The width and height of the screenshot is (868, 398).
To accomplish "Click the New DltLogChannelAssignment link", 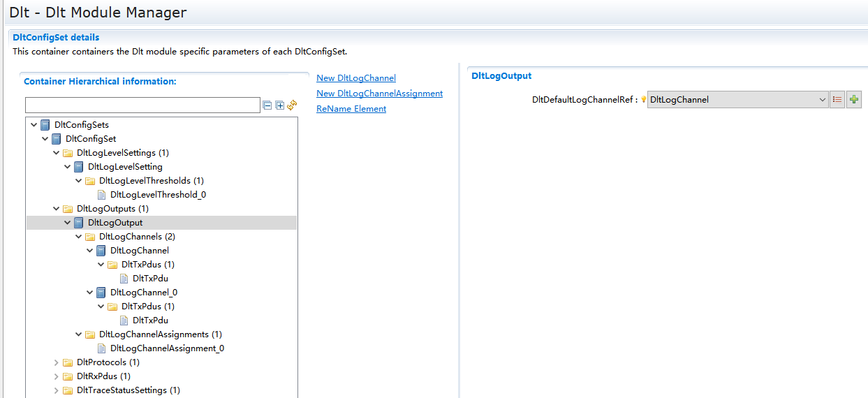I will point(379,94).
